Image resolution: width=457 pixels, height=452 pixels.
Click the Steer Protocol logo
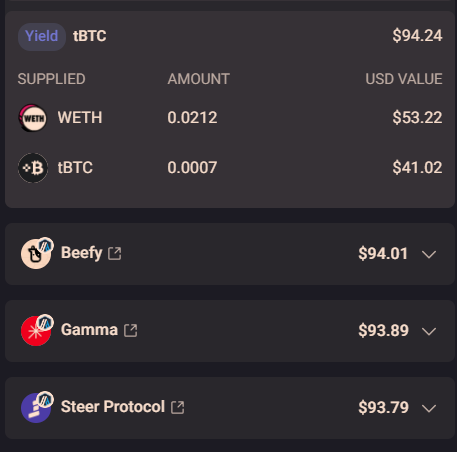click(x=37, y=407)
